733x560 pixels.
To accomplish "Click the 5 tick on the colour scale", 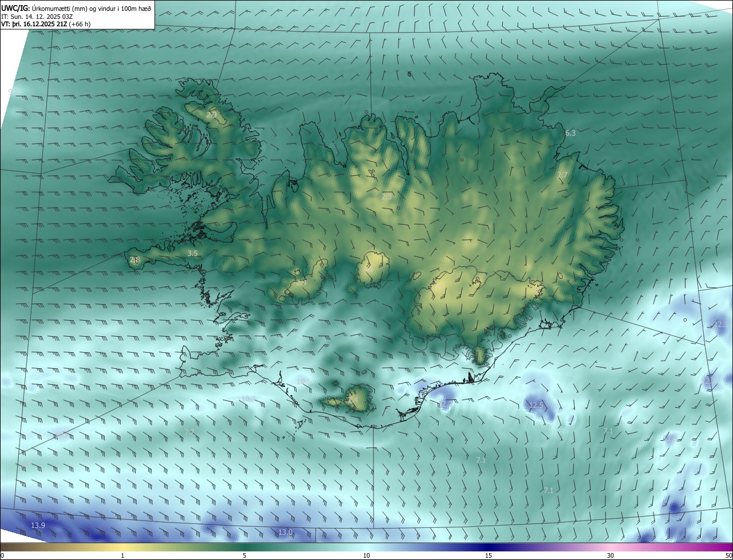I will (x=245, y=555).
